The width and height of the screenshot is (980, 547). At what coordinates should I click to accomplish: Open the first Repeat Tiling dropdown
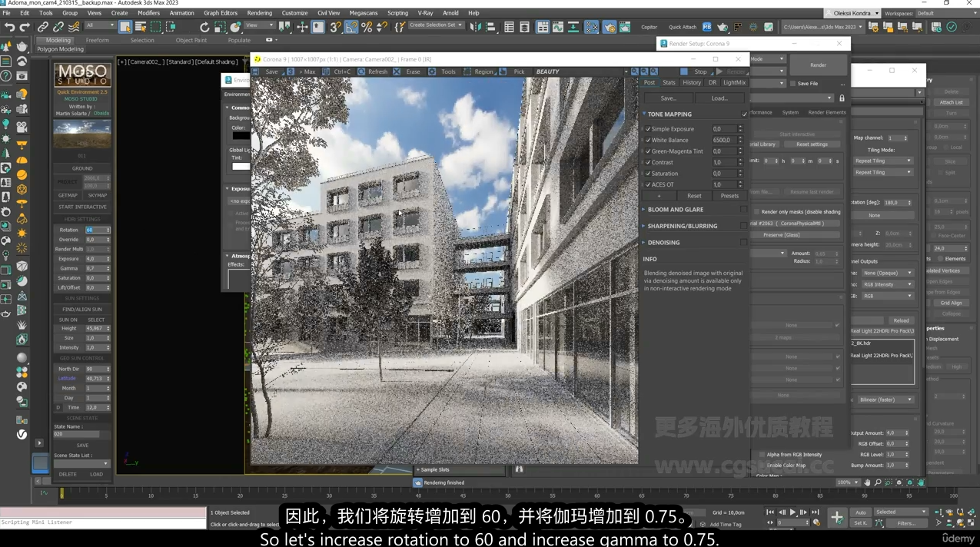[x=883, y=161]
